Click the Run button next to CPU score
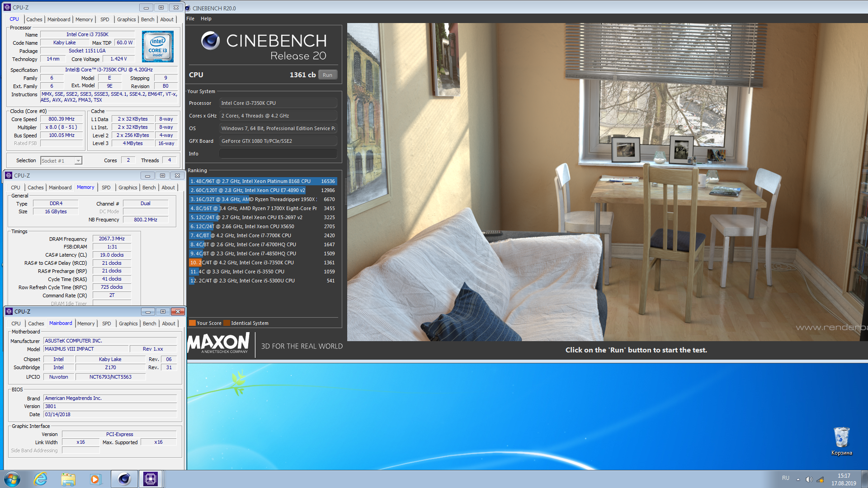 328,75
